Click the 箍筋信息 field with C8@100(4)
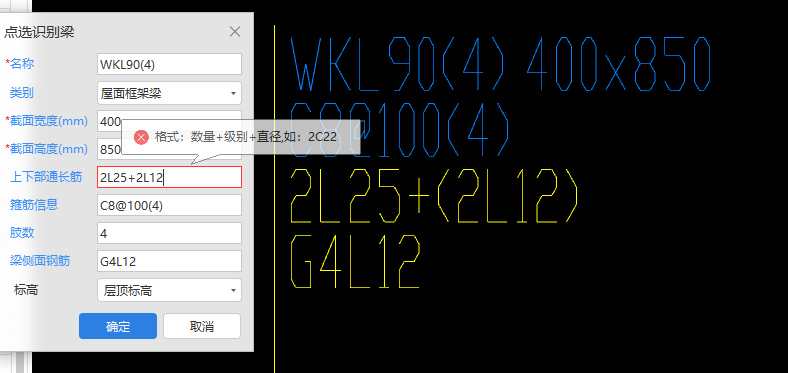 [169, 205]
